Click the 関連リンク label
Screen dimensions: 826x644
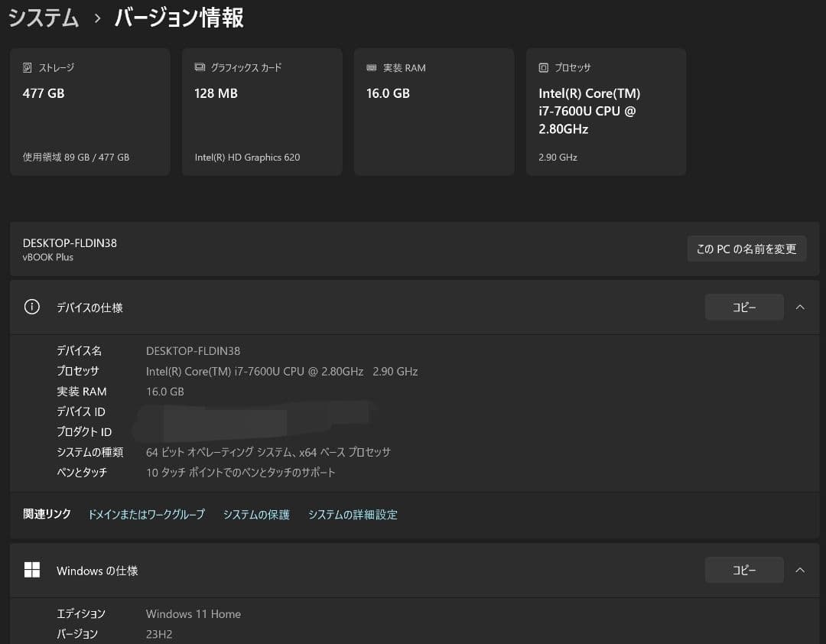tap(47, 514)
